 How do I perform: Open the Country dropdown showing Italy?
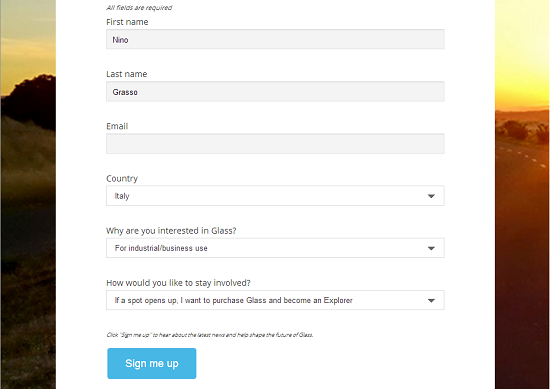[275, 196]
